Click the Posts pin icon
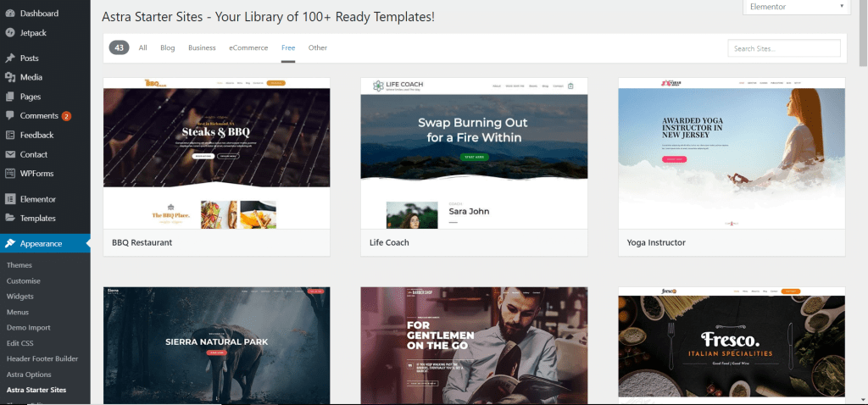 (10, 58)
